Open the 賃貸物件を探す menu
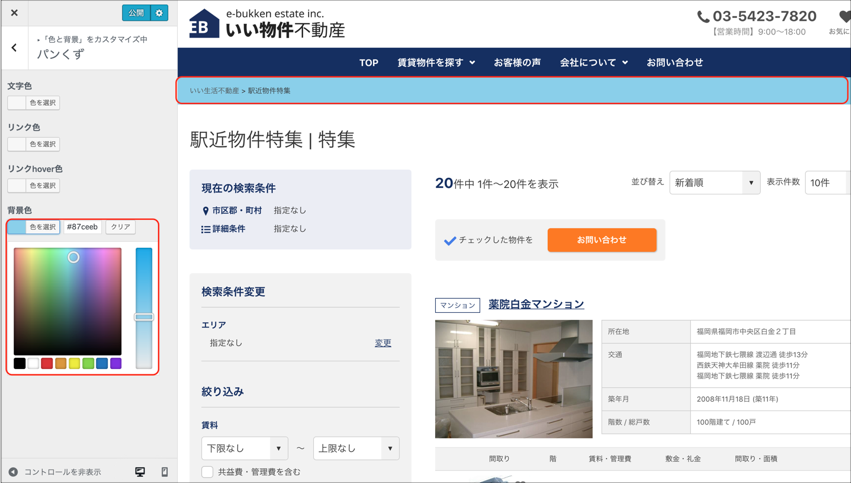 [436, 62]
